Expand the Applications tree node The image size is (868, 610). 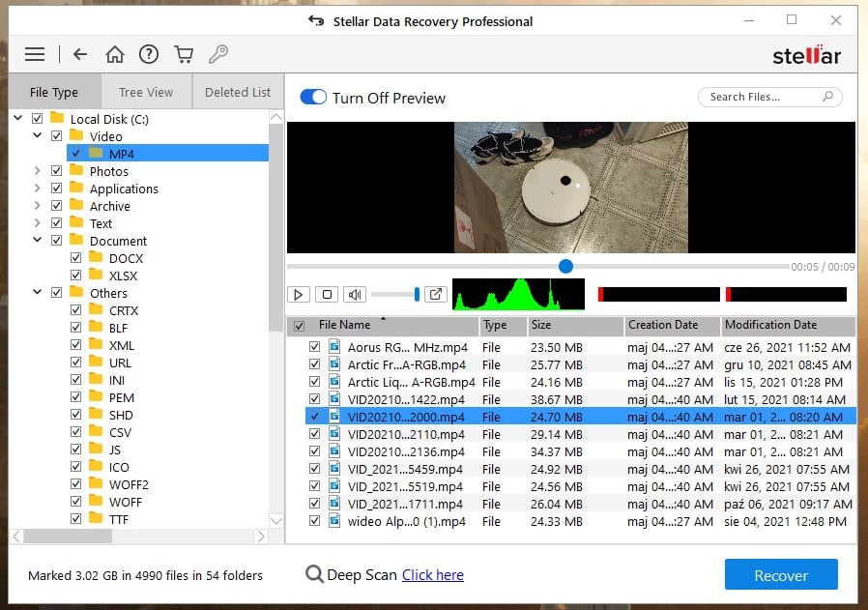(37, 189)
